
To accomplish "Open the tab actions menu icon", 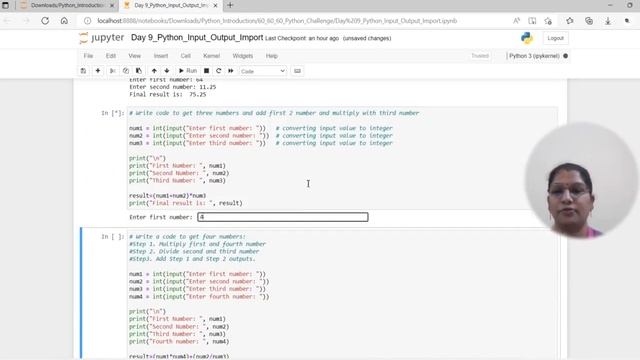I will tap(5, 5).
